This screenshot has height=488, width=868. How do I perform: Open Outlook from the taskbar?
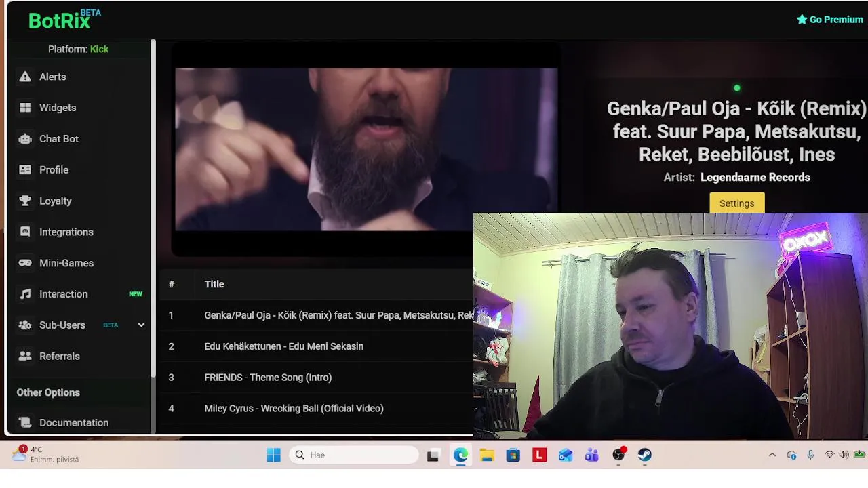[x=566, y=455]
